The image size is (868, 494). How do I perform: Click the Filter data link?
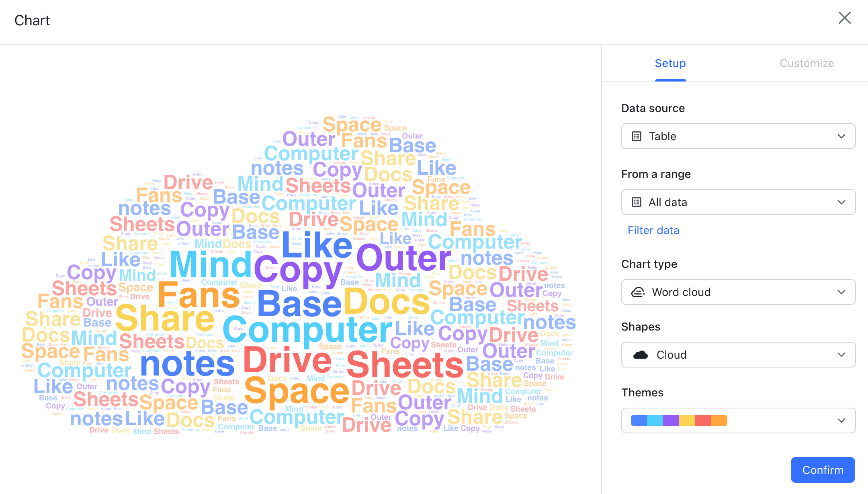click(653, 230)
